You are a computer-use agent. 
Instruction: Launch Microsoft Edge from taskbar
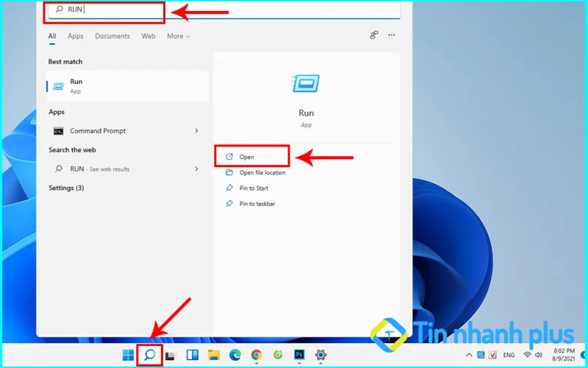[235, 355]
